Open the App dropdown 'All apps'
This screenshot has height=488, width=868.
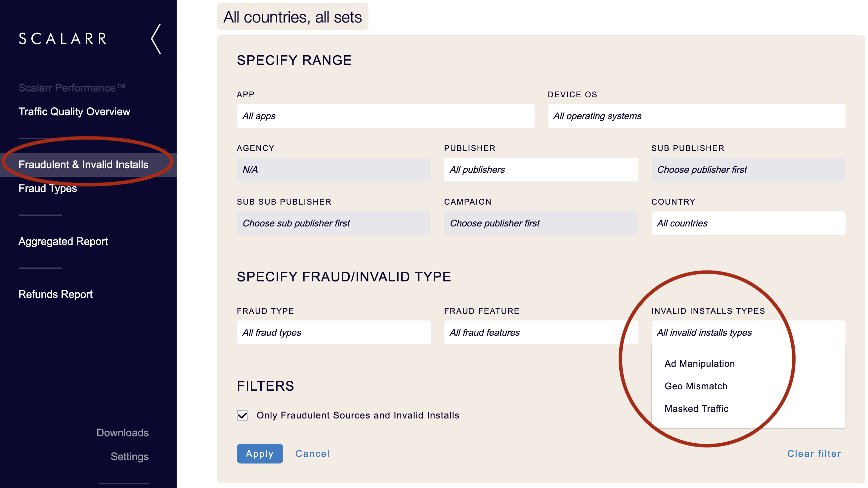click(x=385, y=116)
